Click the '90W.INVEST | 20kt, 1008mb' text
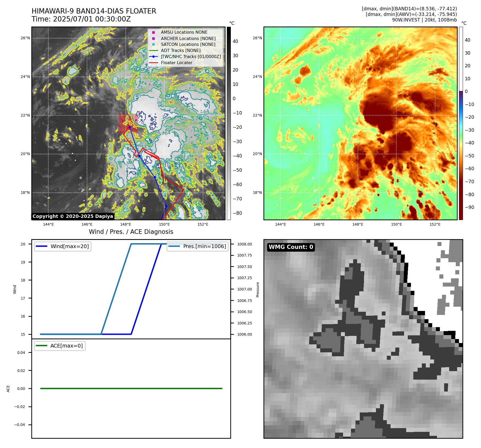Image resolution: width=481 pixels, height=448 pixels. point(424,20)
